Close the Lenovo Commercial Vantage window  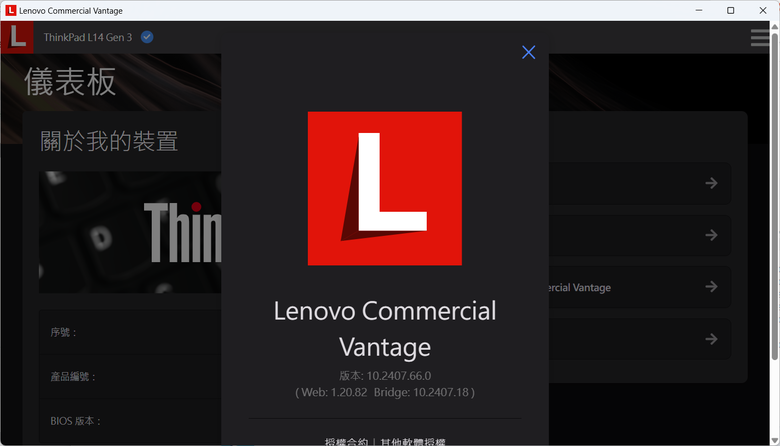763,10
